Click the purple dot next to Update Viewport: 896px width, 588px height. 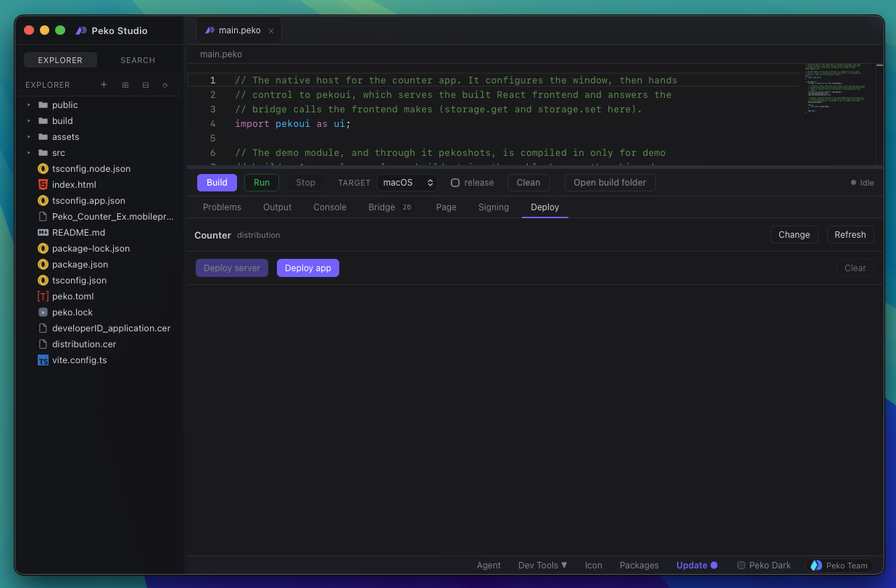point(714,566)
